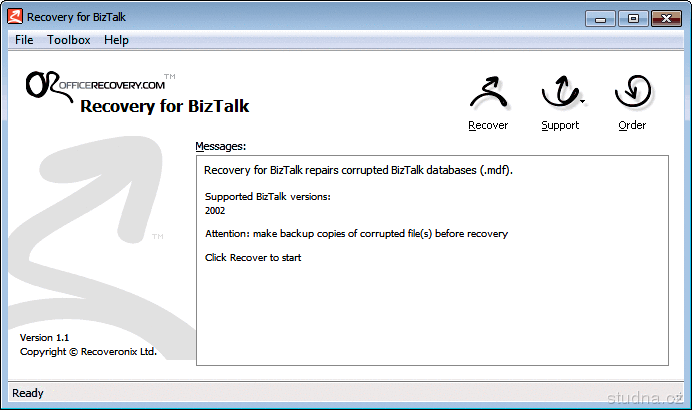Viewport: 692px width, 410px height.
Task: Open the File menu
Action: point(24,40)
